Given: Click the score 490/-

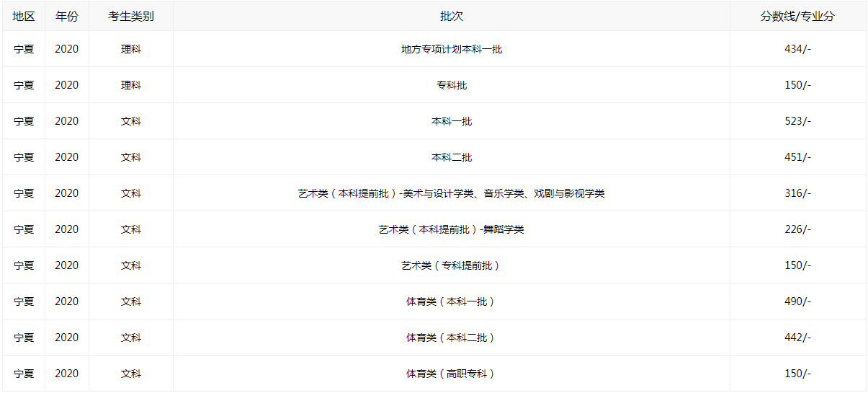Looking at the screenshot, I should pos(797,301).
